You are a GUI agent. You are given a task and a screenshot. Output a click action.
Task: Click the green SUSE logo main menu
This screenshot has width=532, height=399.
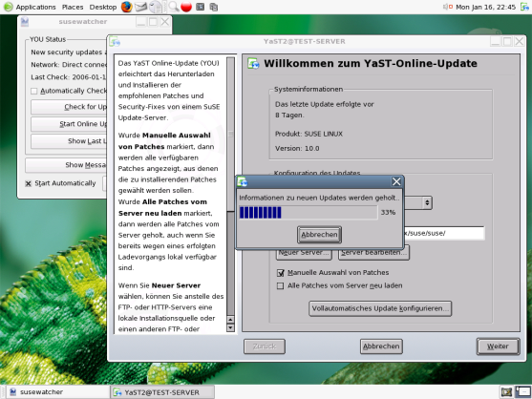coord(8,7)
